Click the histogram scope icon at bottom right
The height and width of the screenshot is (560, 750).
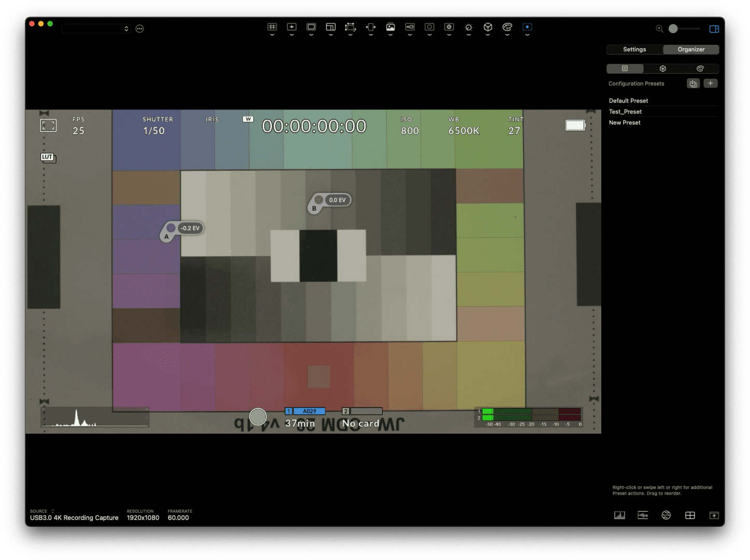619,515
